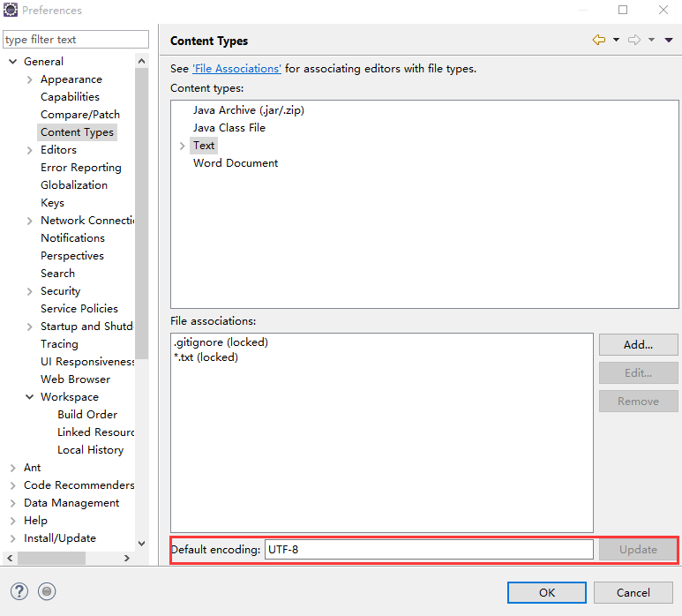The height and width of the screenshot is (616, 682).
Task: Click the forward navigation arrow icon
Action: click(x=634, y=40)
